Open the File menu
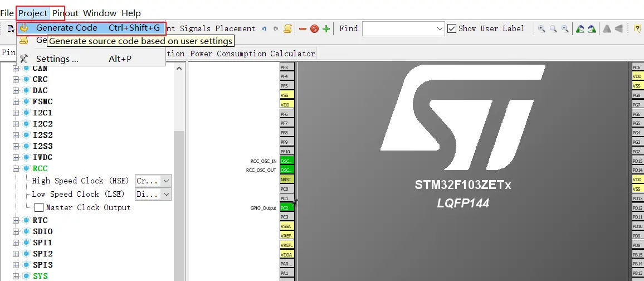This screenshot has width=644, height=281. click(7, 13)
